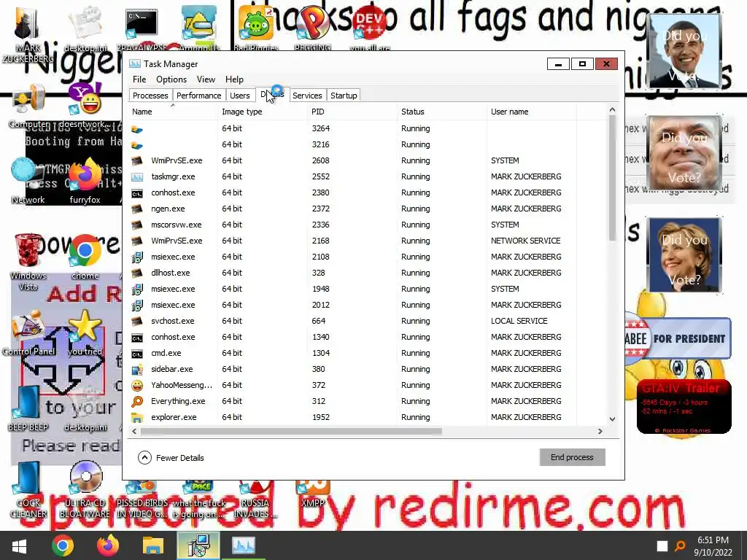747x560 pixels.
Task: Open the Windows Start button
Action: pyautogui.click(x=19, y=545)
